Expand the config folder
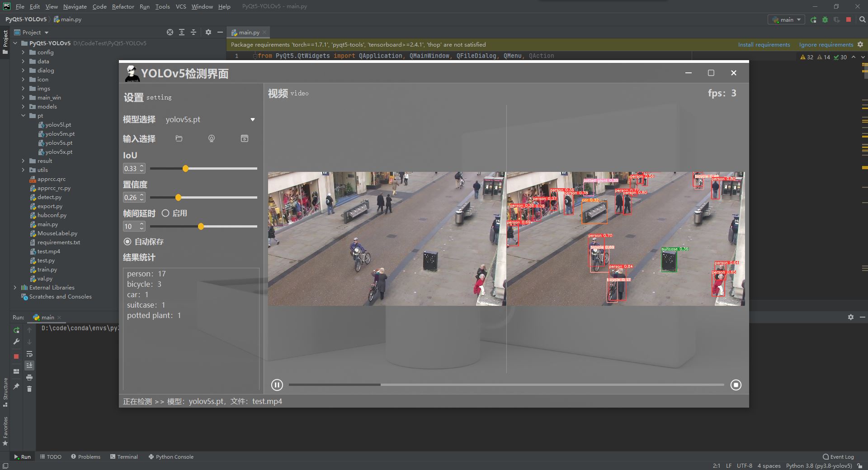 (x=23, y=52)
